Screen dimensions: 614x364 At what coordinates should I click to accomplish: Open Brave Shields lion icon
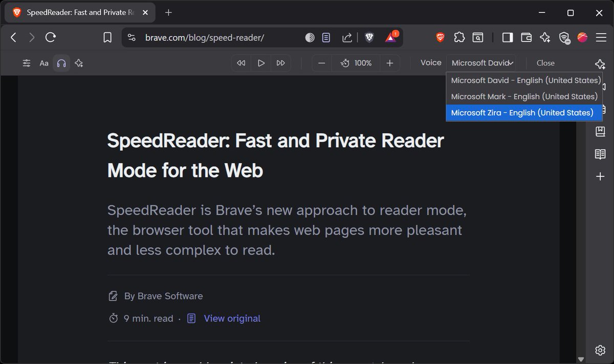[369, 37]
